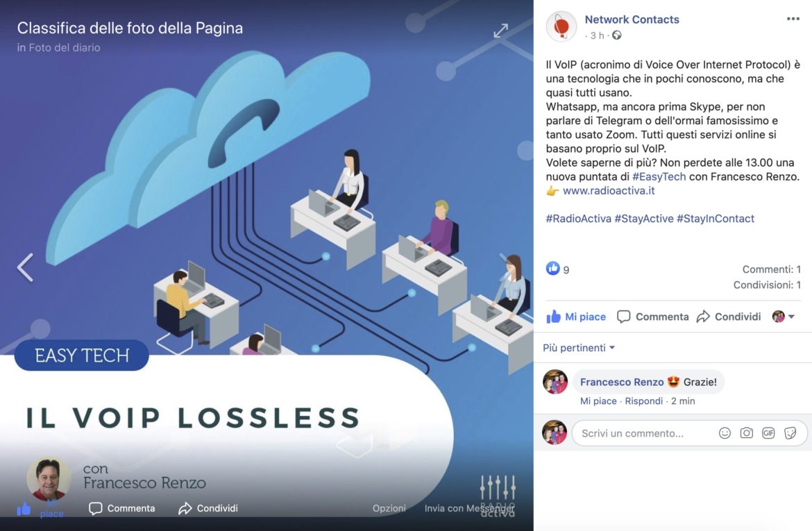Add a sticker to the comment

[x=790, y=433]
